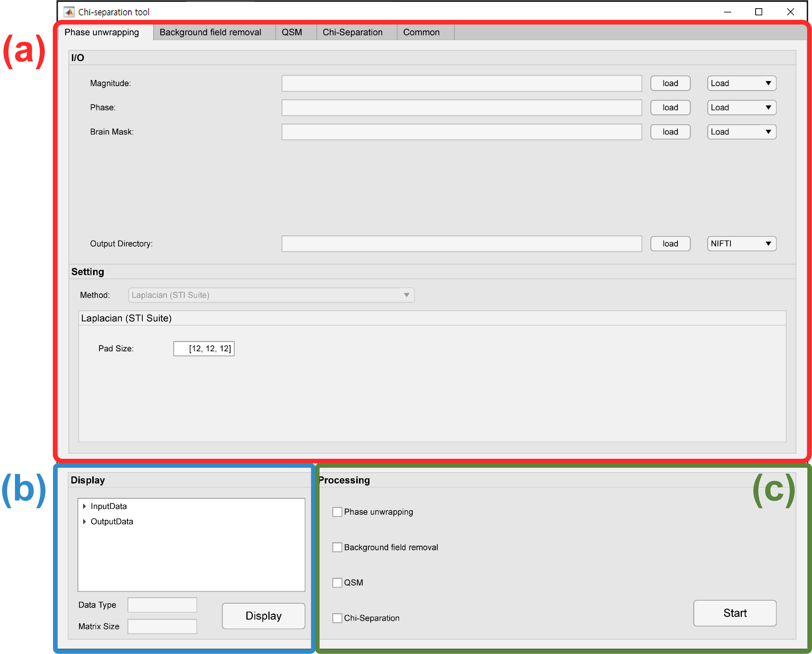812x654 pixels.
Task: Expand the OutputData tree node
Action: point(84,521)
